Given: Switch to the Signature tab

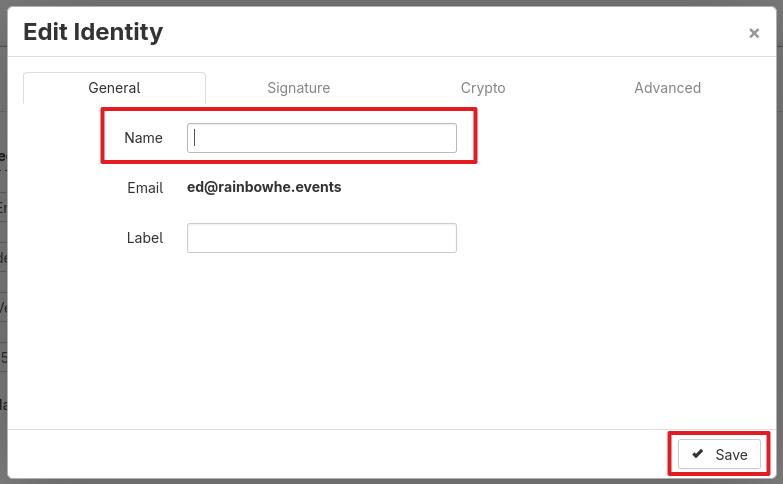Looking at the screenshot, I should coord(298,88).
